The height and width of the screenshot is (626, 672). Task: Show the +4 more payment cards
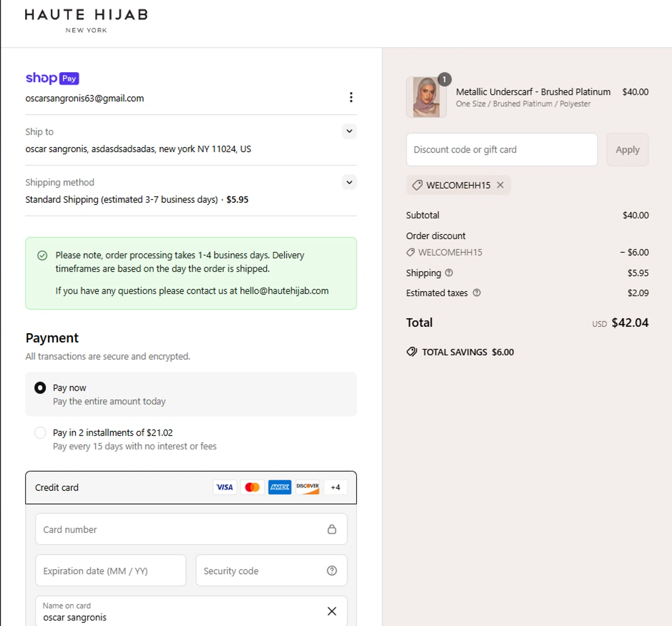click(335, 487)
